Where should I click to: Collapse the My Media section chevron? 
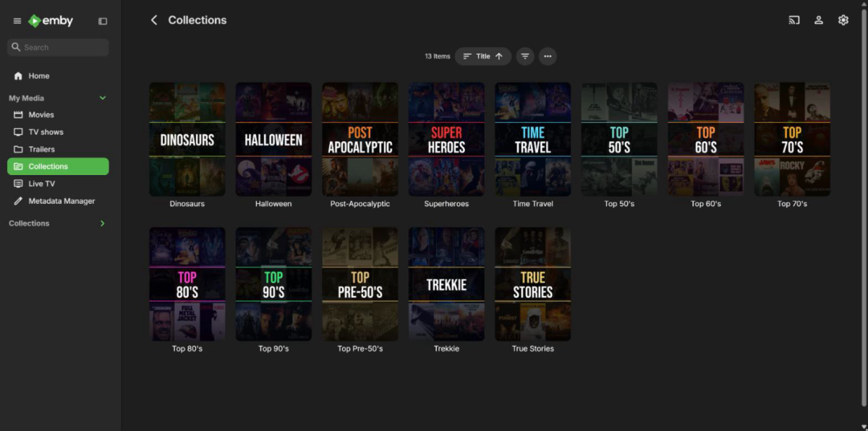click(103, 98)
